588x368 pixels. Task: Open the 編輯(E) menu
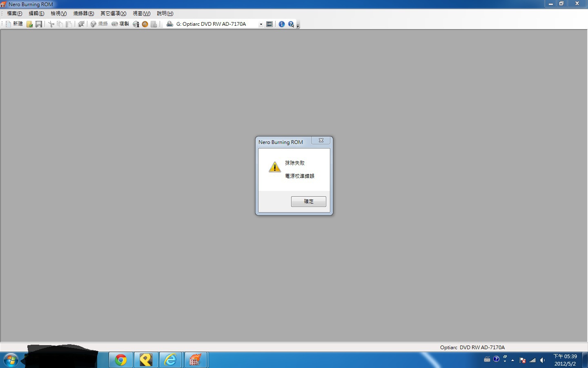[x=36, y=13]
